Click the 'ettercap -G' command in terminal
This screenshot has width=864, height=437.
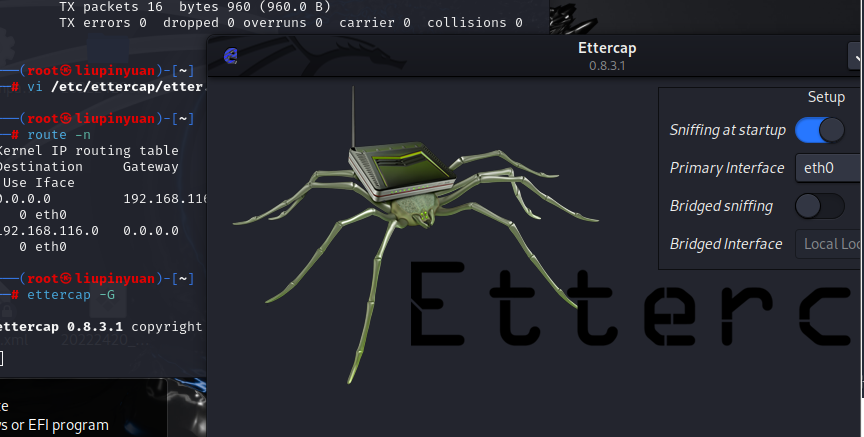point(71,295)
